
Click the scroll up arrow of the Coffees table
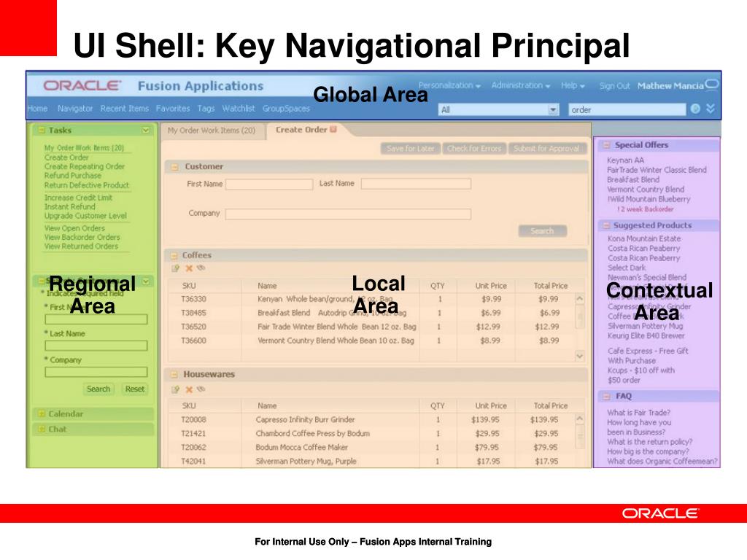[x=580, y=300]
